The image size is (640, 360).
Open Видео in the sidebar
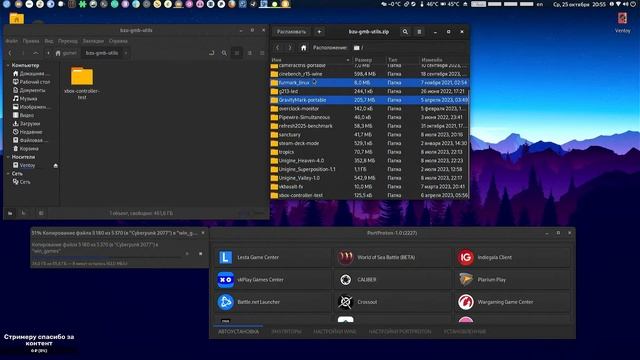[x=27, y=116]
